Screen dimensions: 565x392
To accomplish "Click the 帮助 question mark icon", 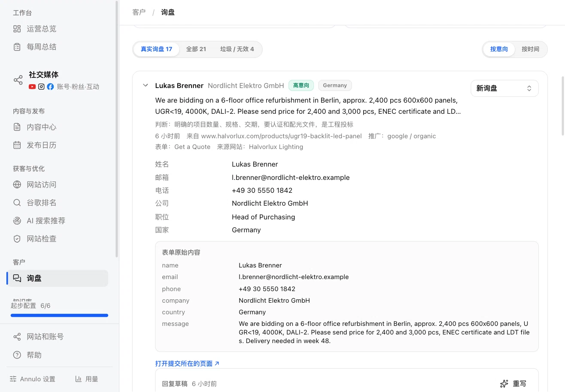I will click(17, 355).
